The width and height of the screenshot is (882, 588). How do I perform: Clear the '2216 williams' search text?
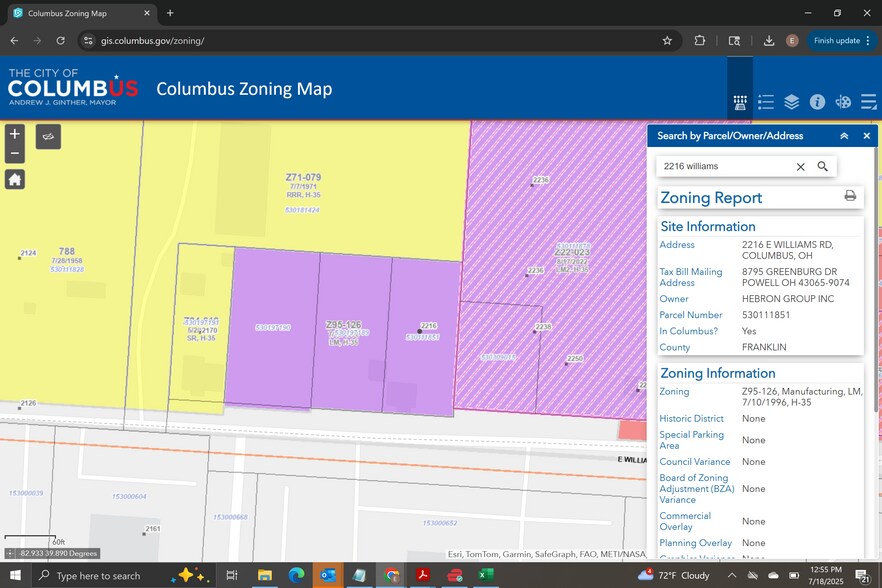800,167
